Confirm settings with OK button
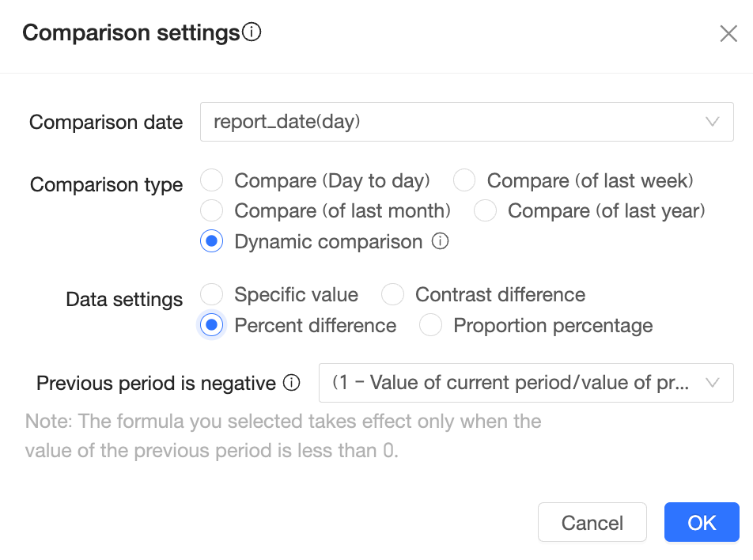Image resolution: width=753 pixels, height=560 pixels. pyautogui.click(x=702, y=522)
